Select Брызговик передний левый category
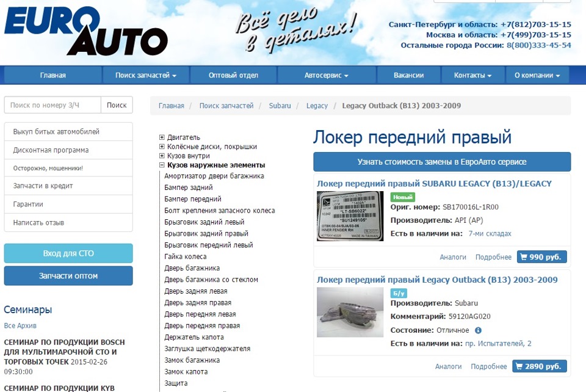 [x=209, y=245]
